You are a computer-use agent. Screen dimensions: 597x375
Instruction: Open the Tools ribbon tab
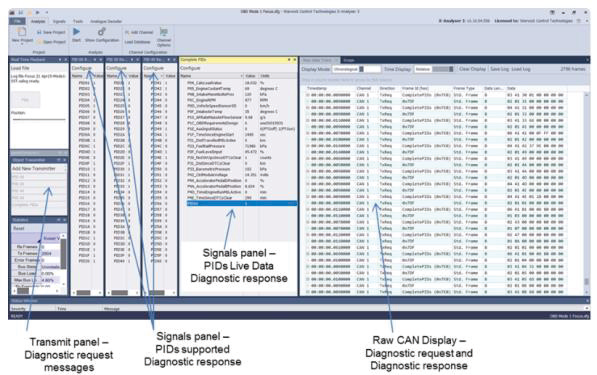(78, 21)
